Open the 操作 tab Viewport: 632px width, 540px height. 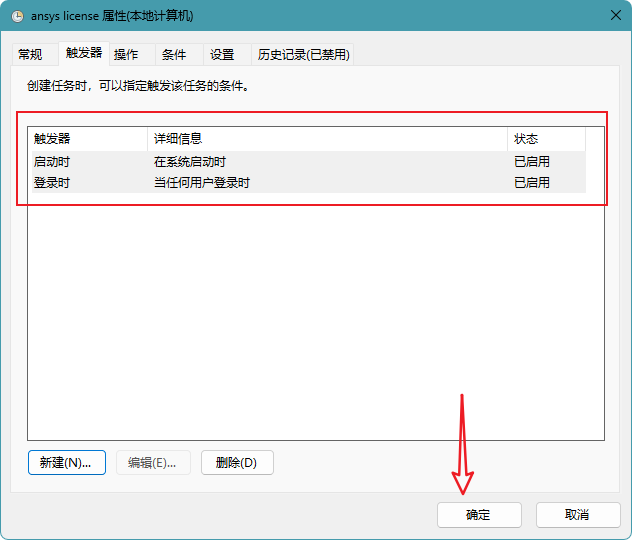[x=126, y=54]
